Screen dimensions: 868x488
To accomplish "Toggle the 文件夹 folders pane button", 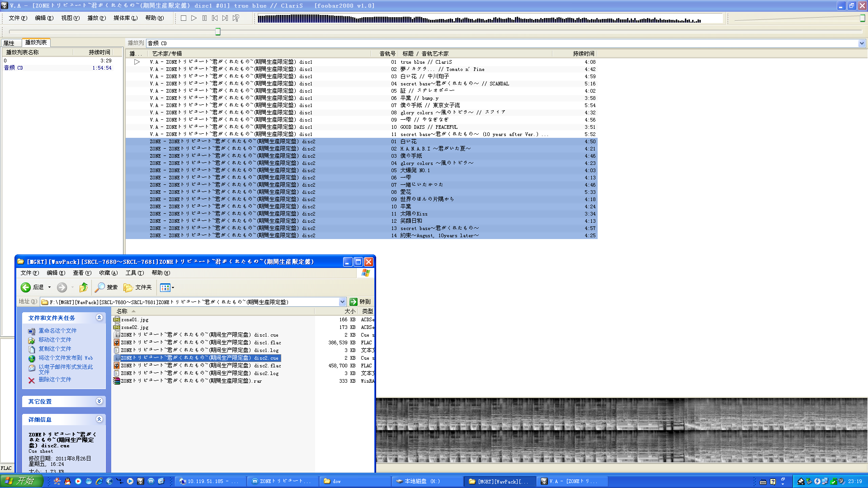I will click(137, 287).
